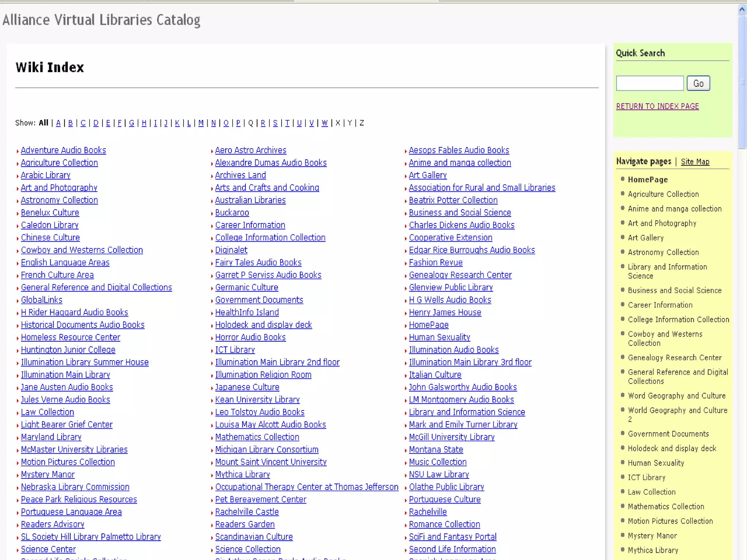Click inside the Quick Search input field
This screenshot has height=560, width=747.
tap(649, 83)
